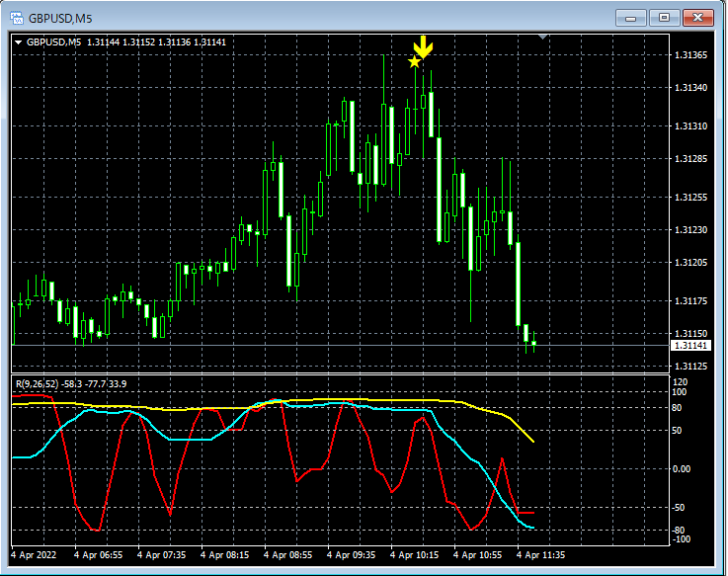Image resolution: width=728 pixels, height=576 pixels.
Task: Click the price level 1.31175 on scale
Action: [690, 301]
